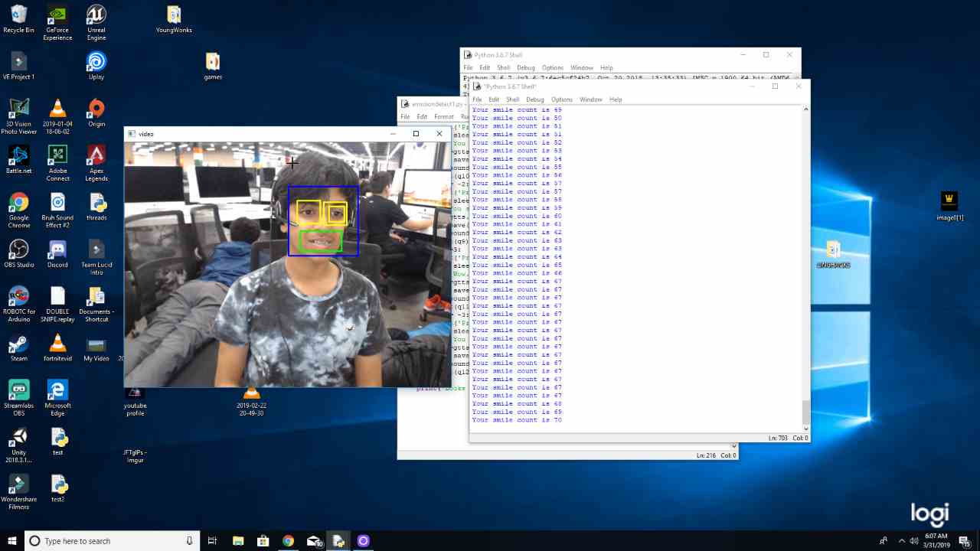Viewport: 980px width, 551px height.
Task: Select the Discord desktop shortcut
Action: [x=57, y=254]
